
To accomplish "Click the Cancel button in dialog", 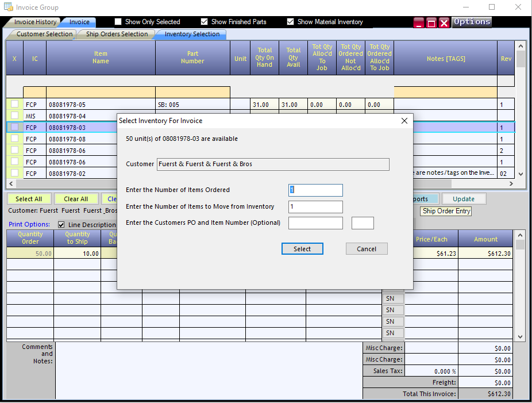I will coord(367,249).
